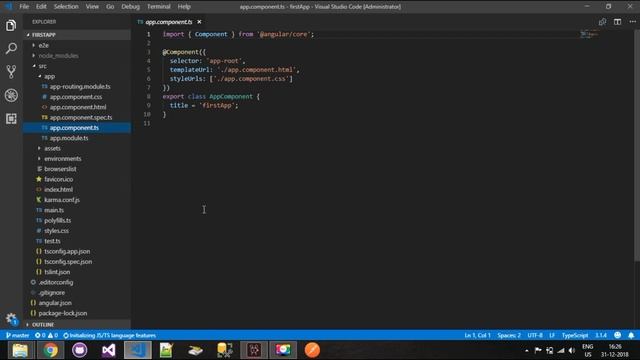The height and width of the screenshot is (360, 640).
Task: Click Ln 1, Col 1 in status bar
Action: [477, 335]
